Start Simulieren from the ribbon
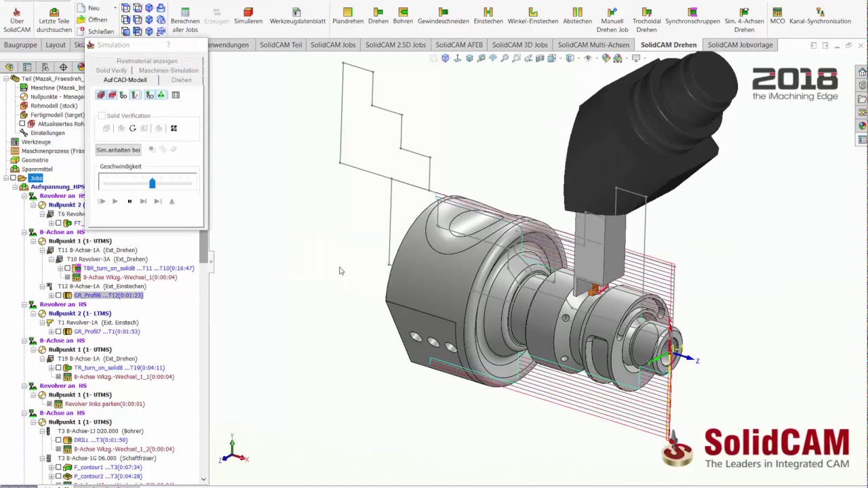Screen dimensions: 868x488 coord(248,16)
